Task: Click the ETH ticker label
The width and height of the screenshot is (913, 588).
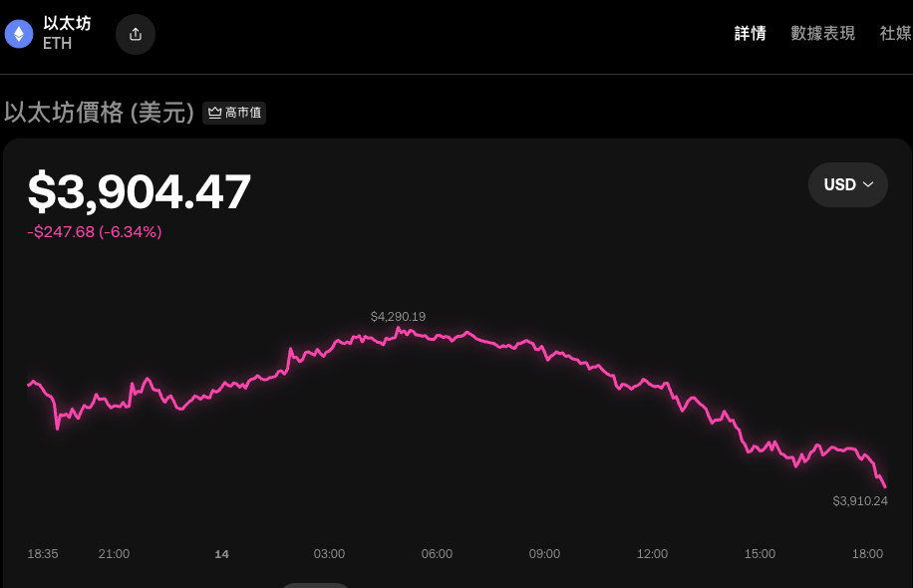Action: tap(56, 44)
